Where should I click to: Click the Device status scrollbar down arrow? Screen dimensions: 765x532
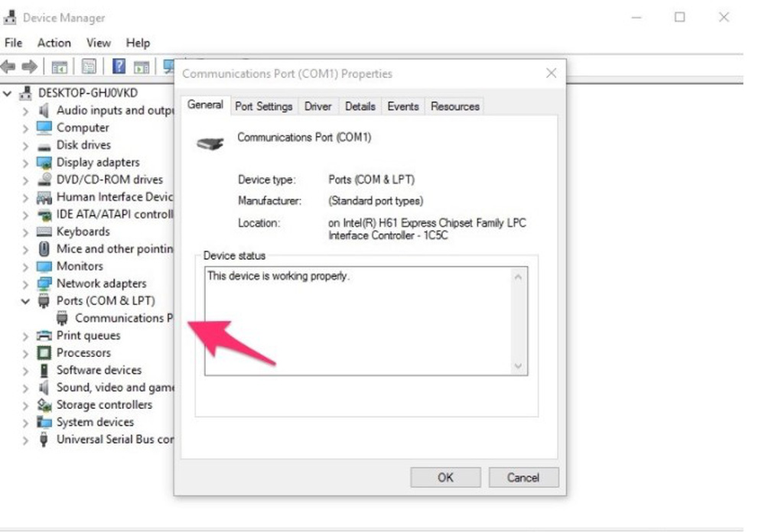coord(519,367)
